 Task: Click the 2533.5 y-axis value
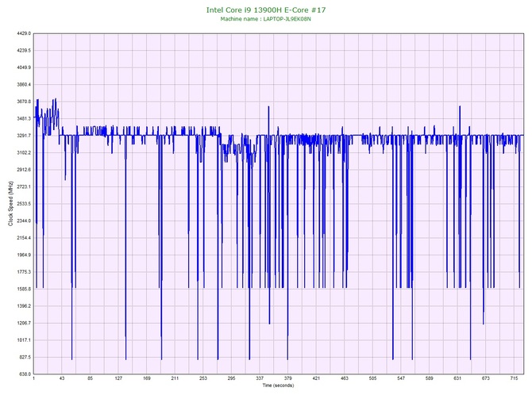[24, 204]
